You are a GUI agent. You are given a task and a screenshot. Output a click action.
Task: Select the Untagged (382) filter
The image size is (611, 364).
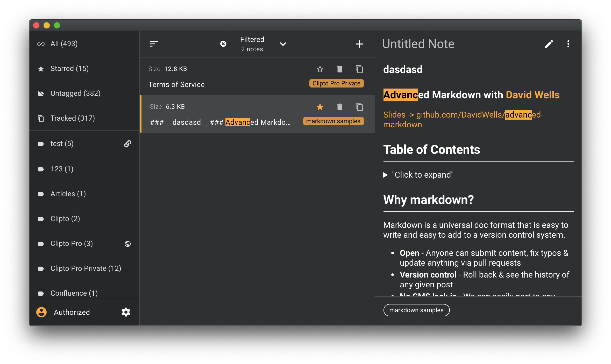(75, 93)
